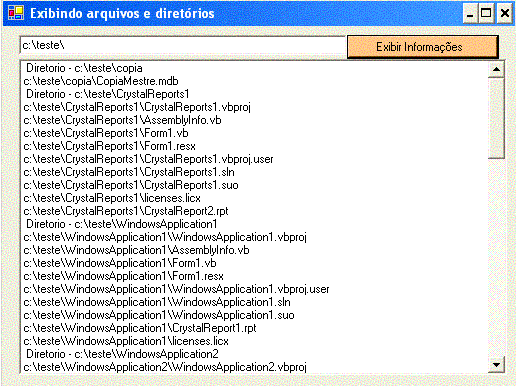Image resolution: width=516 pixels, height=386 pixels.
Task: Select row 'Diretorio - c:\teste\copia'
Action: pyautogui.click(x=255, y=68)
